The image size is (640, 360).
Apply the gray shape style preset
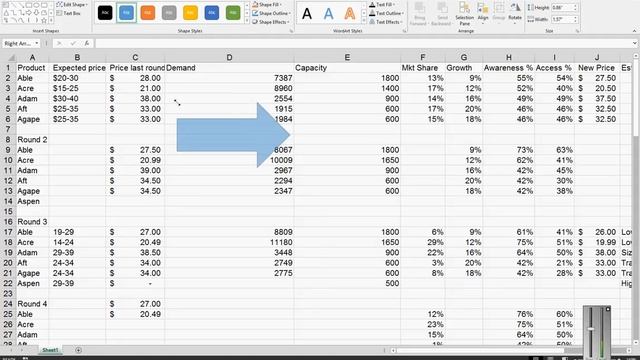click(x=169, y=13)
